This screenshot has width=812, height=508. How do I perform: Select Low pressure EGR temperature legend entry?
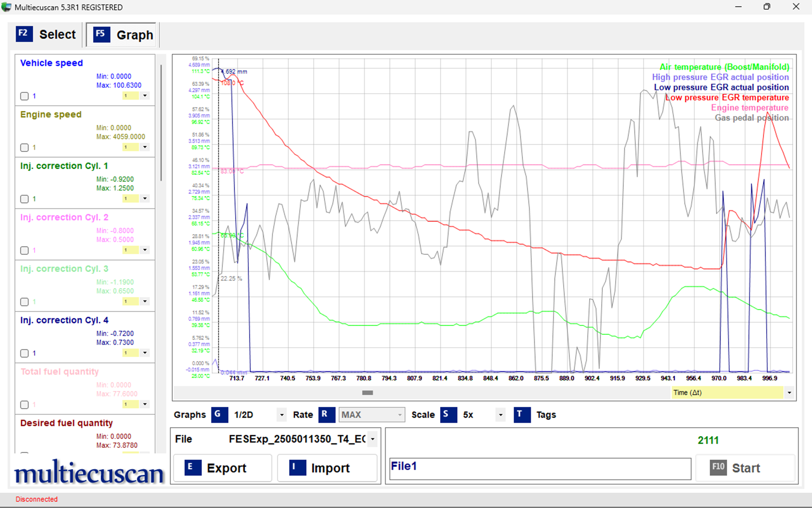point(727,98)
